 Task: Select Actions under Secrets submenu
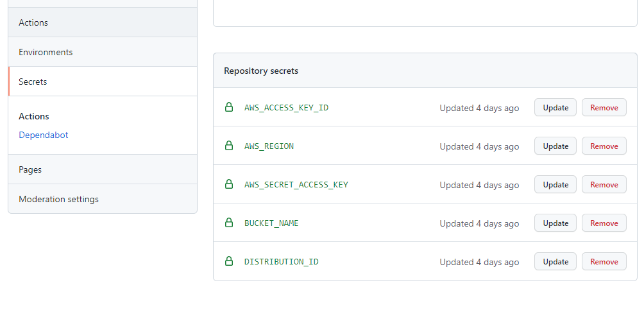34,116
